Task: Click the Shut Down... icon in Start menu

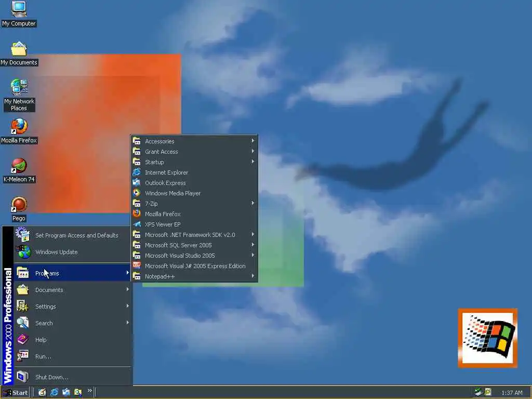Action: (x=23, y=377)
